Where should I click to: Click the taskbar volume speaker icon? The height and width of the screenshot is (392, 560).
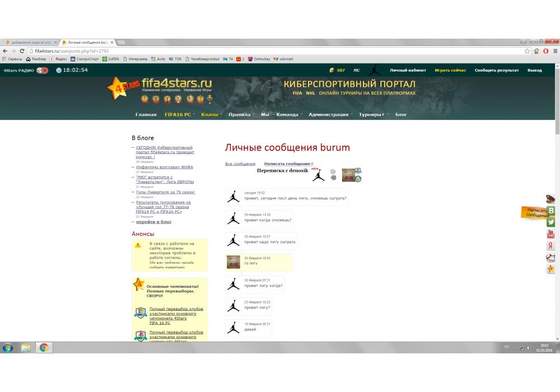tap(528, 348)
